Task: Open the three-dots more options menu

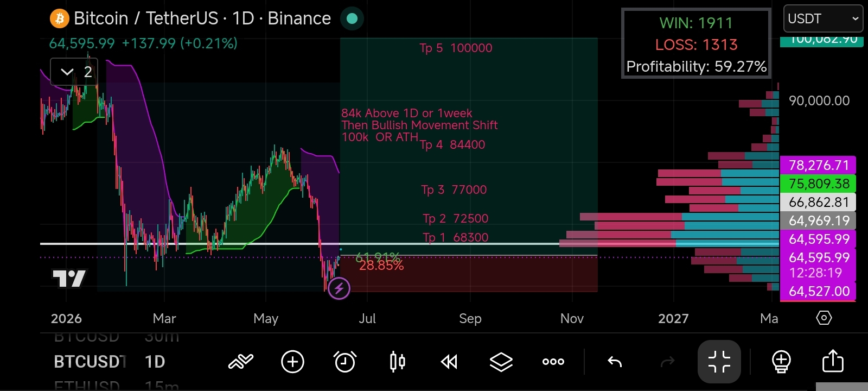Action: click(x=553, y=362)
